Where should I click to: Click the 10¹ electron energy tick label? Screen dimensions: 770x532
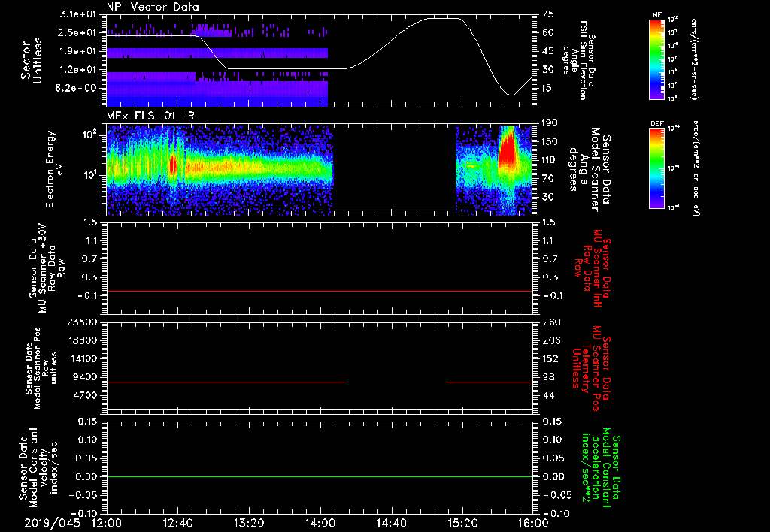pyautogui.click(x=89, y=175)
